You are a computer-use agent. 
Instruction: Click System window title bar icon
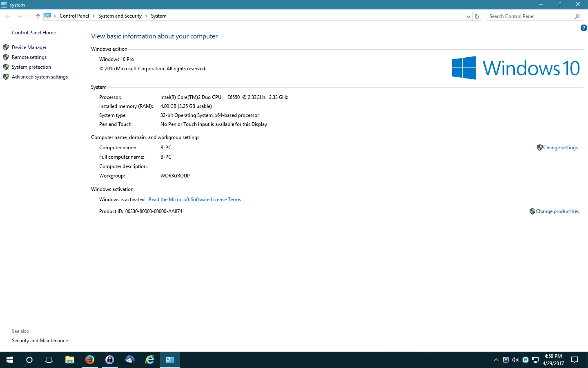(4, 4)
